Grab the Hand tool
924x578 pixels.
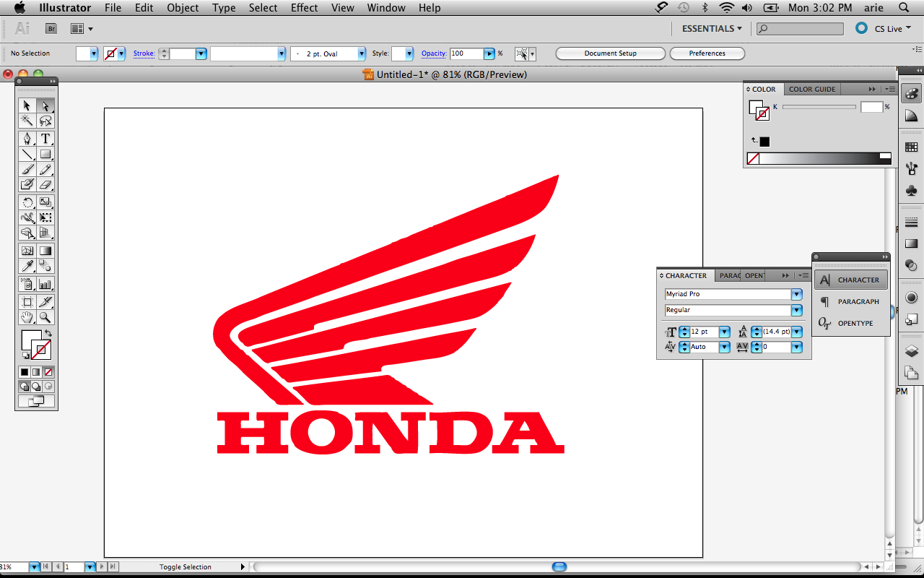point(27,317)
